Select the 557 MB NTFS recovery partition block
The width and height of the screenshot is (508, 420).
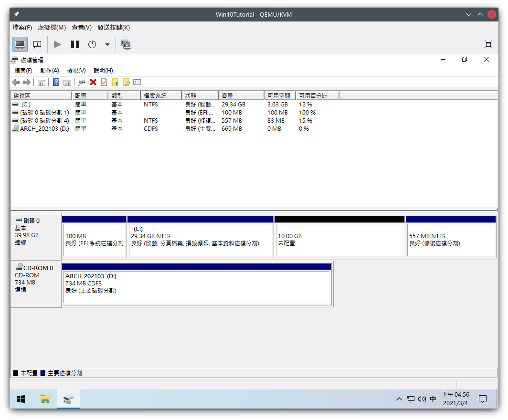click(x=451, y=237)
